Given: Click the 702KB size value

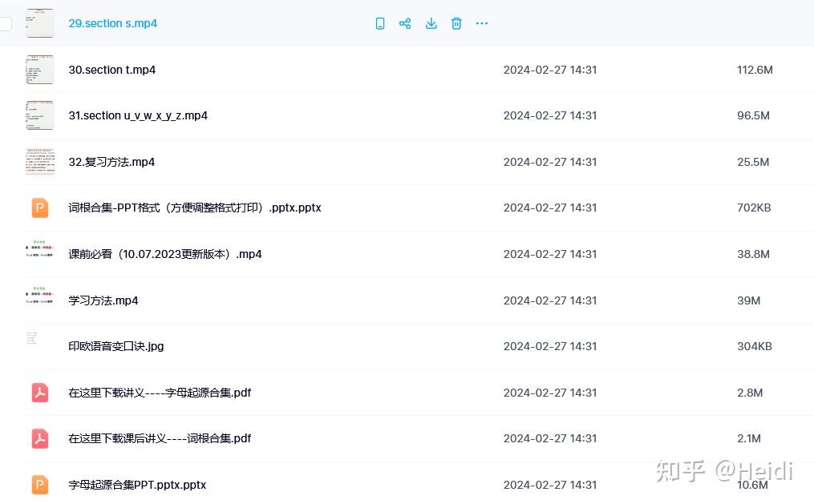Looking at the screenshot, I should (x=754, y=208).
